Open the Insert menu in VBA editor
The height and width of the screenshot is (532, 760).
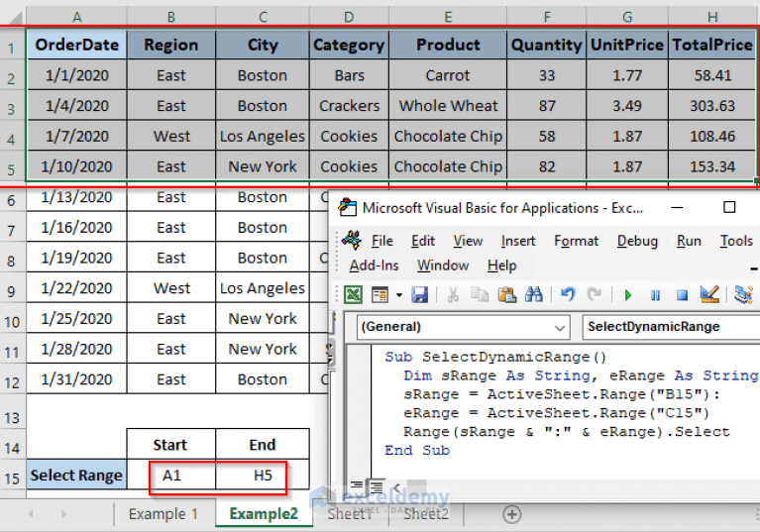(518, 241)
